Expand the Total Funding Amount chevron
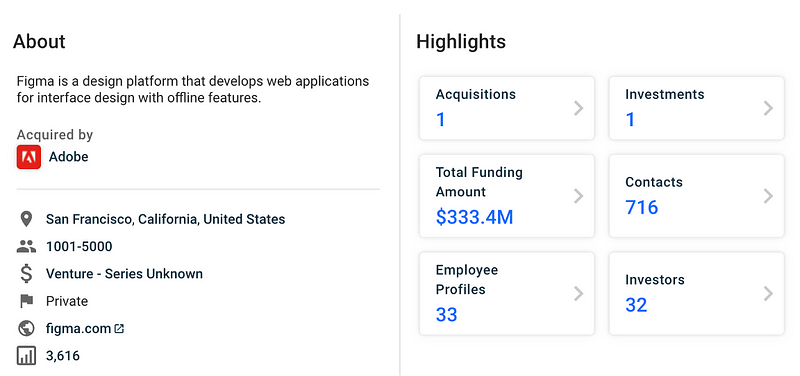Screen dimensions: 800x376 point(578,196)
